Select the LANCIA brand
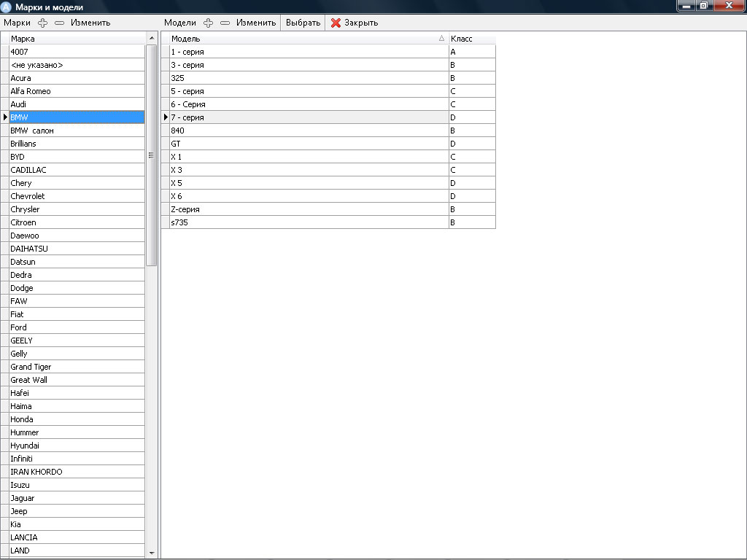The image size is (747, 560). (x=77, y=537)
